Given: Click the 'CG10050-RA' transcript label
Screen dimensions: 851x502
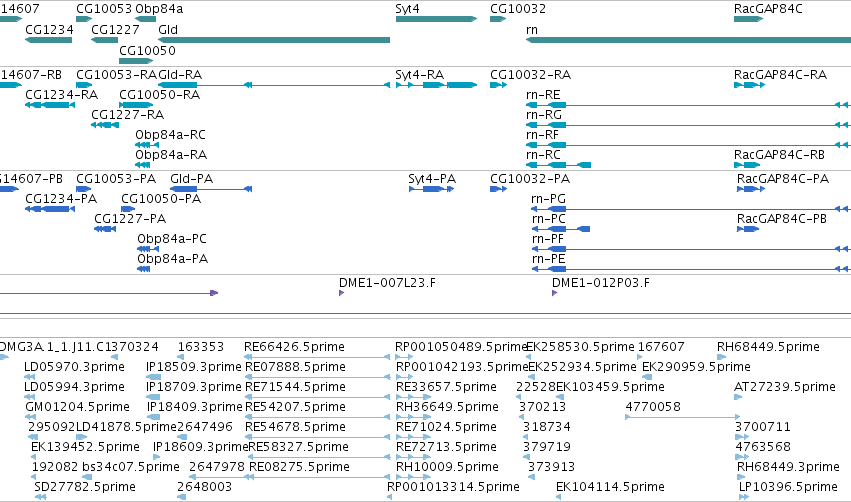Looking at the screenshot, I should (160, 94).
